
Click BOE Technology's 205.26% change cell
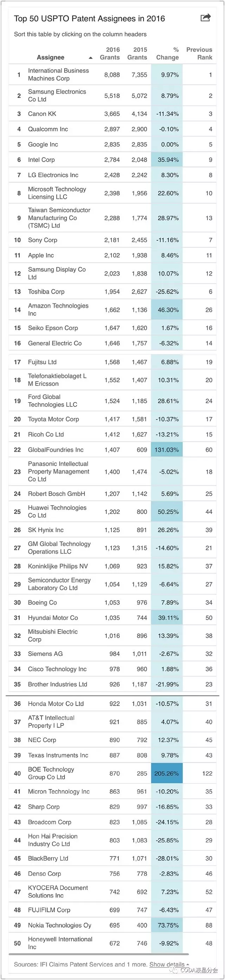coord(167,773)
